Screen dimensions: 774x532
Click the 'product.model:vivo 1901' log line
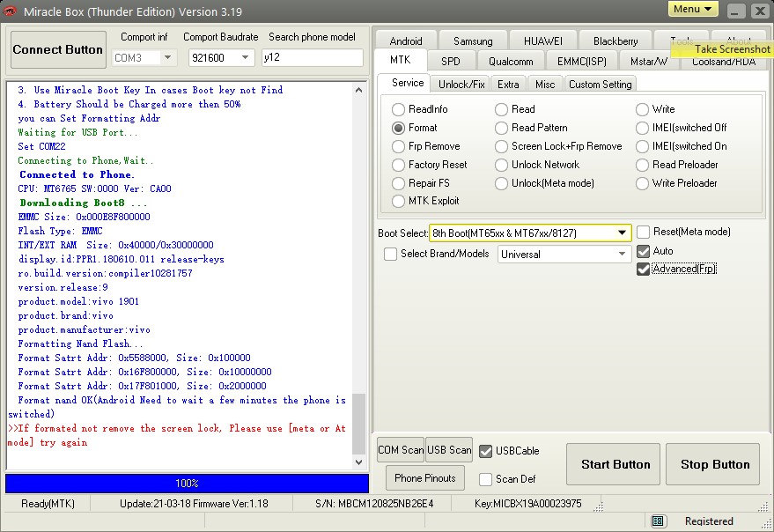coord(78,301)
